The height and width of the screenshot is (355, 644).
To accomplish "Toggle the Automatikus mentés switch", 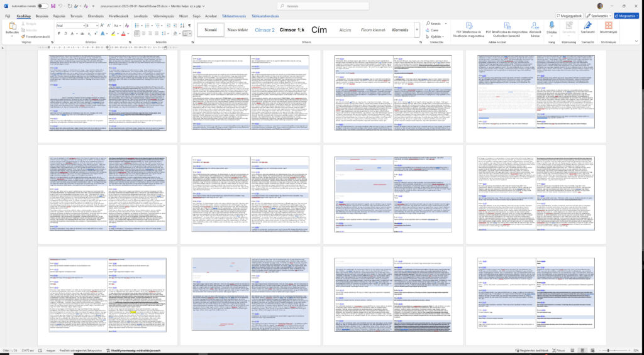I will [43, 6].
